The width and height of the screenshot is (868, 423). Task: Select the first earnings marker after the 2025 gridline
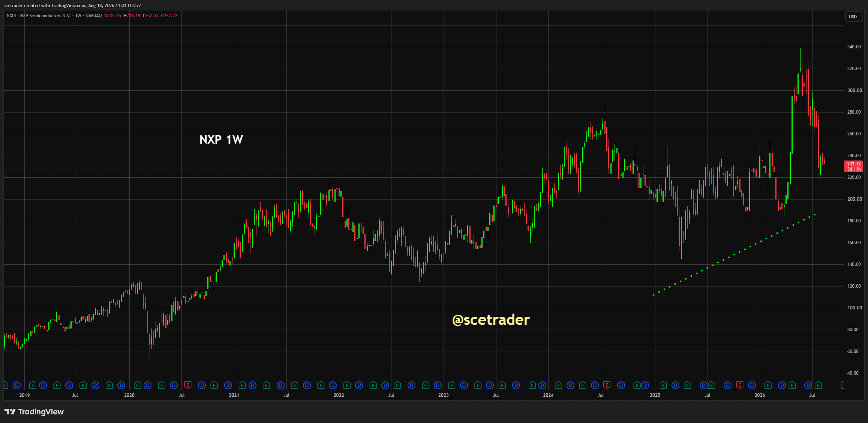click(663, 385)
